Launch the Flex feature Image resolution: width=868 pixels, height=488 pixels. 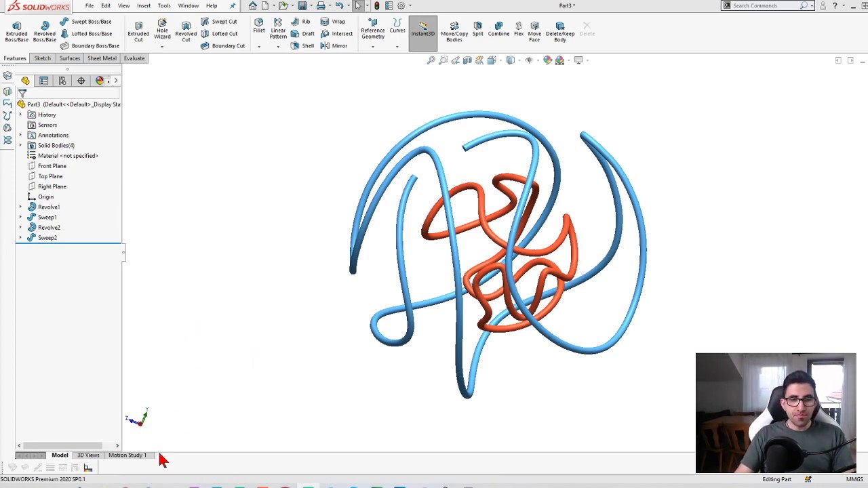(519, 28)
